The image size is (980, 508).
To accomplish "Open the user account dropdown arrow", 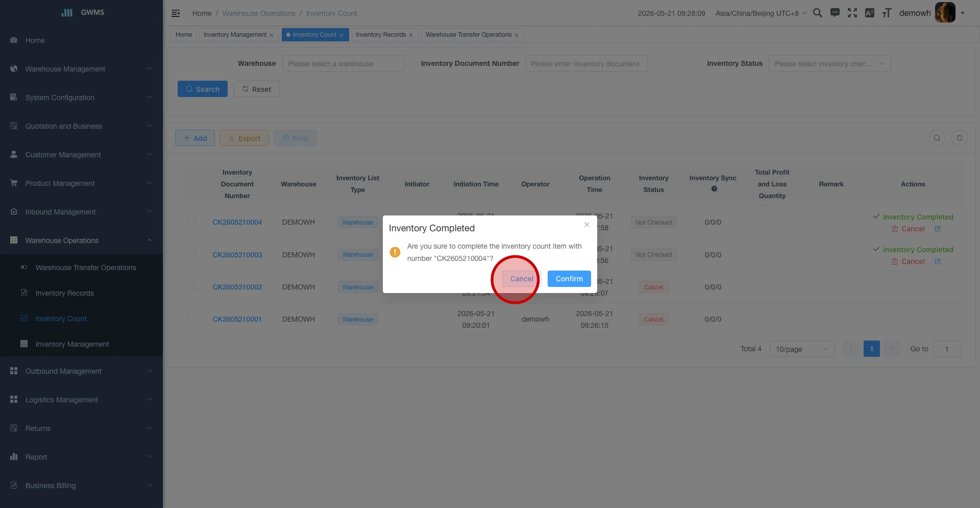I will pos(963,13).
